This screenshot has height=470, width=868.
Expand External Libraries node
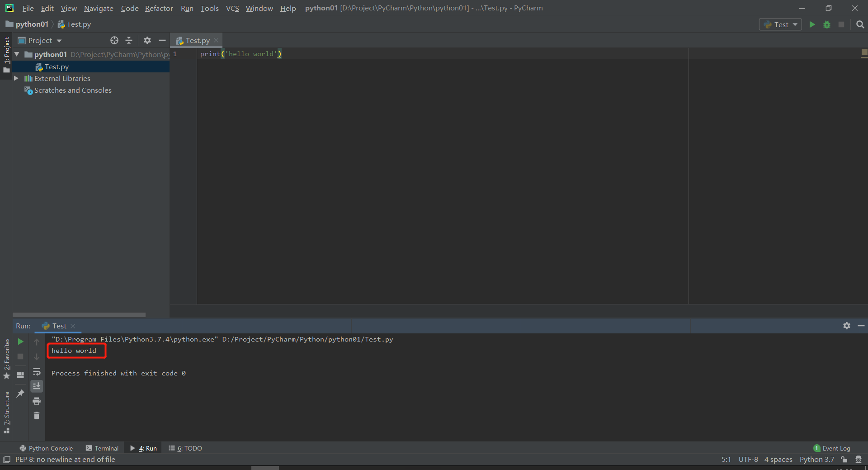(x=16, y=78)
